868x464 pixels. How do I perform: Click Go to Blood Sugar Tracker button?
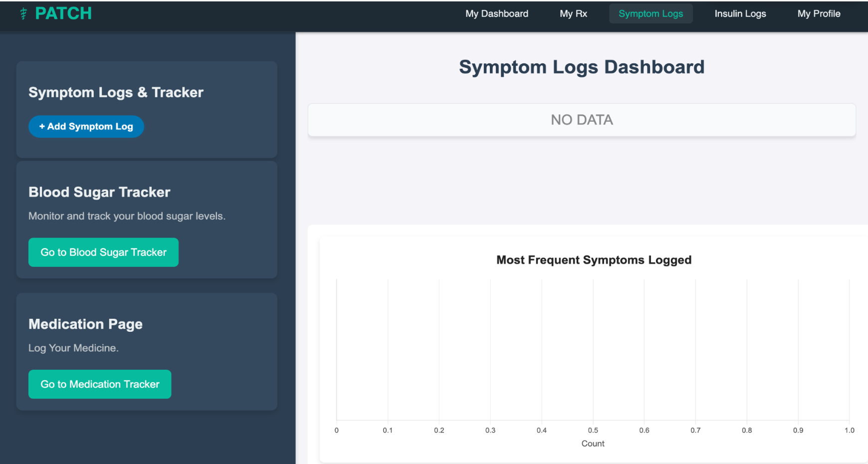click(x=103, y=252)
